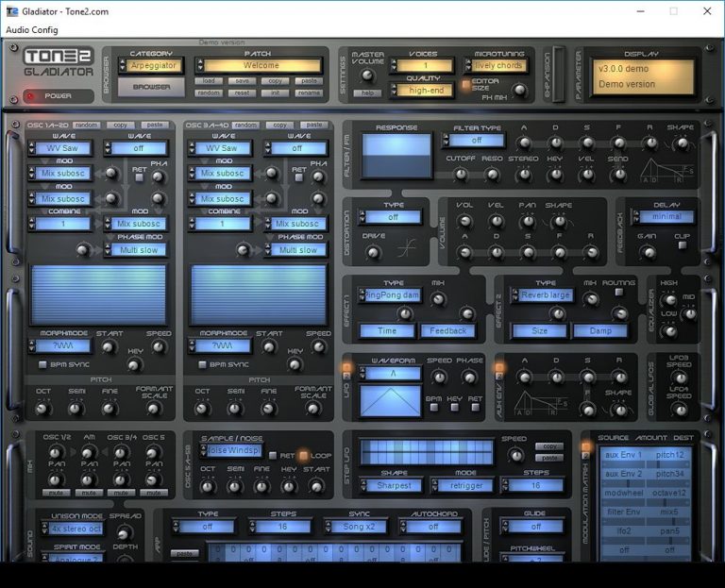Tick the effect ROUTING checkbox

pos(618,293)
